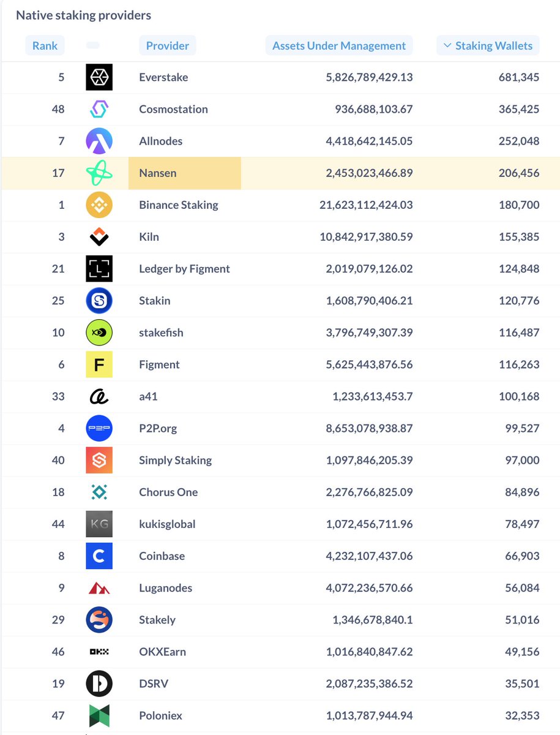
Task: Select the Chorus One provider name
Action: (168, 492)
